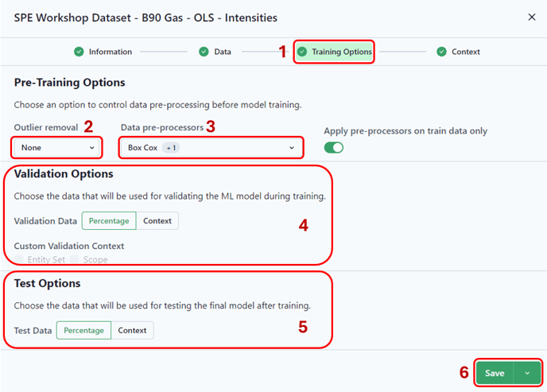Close the dialog with the X icon
Viewport: 547px width, 392px height.
pos(532,17)
